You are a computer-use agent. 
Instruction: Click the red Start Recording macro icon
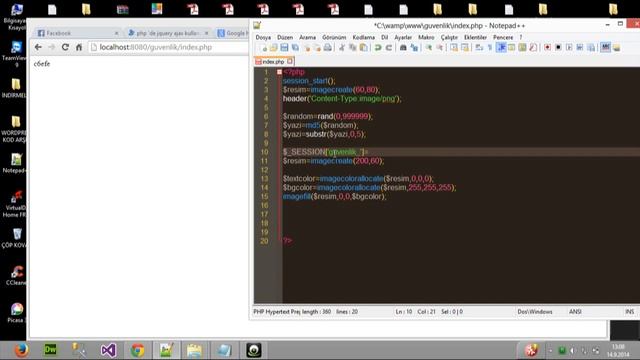[x=547, y=48]
